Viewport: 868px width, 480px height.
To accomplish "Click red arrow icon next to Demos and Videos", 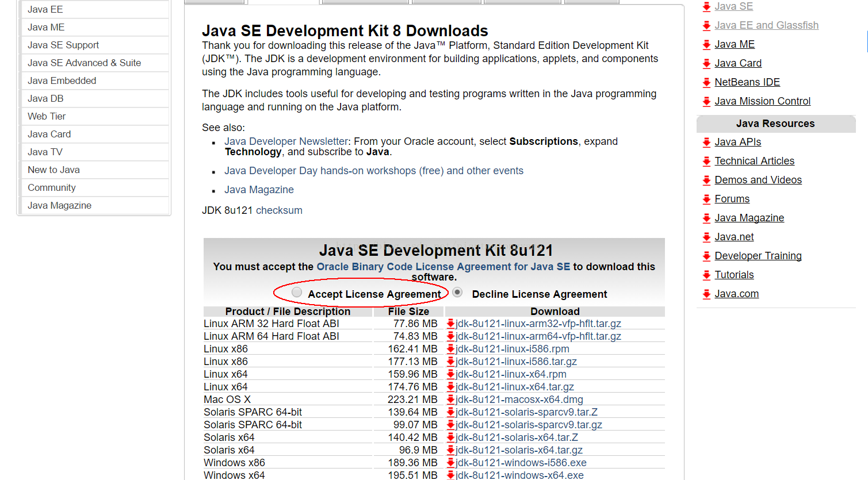I will (707, 181).
